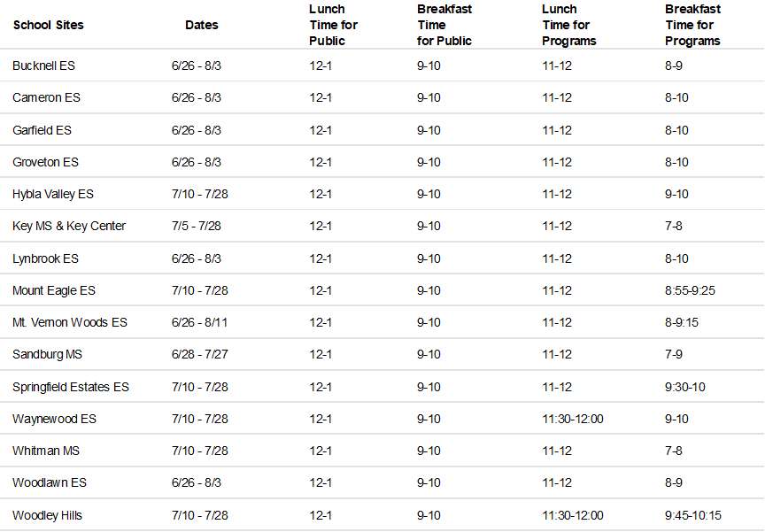
Task: Click the Garfield ES cell
Action: (x=42, y=130)
